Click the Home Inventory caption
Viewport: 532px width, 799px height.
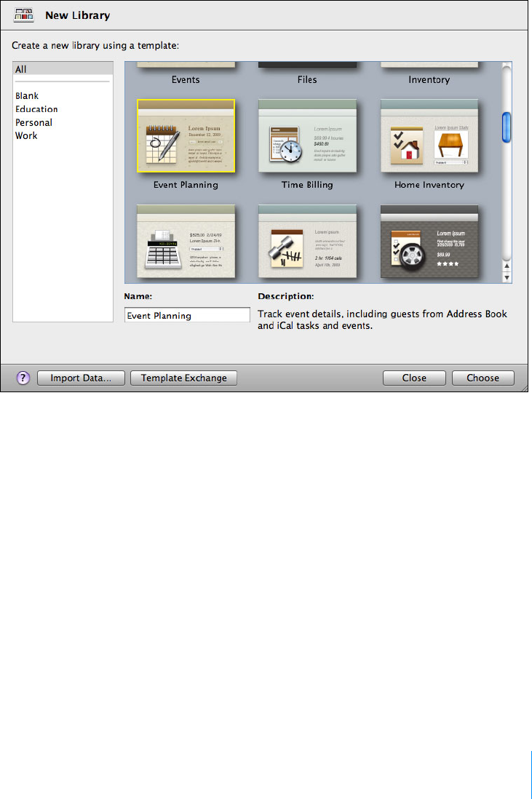[x=429, y=185]
